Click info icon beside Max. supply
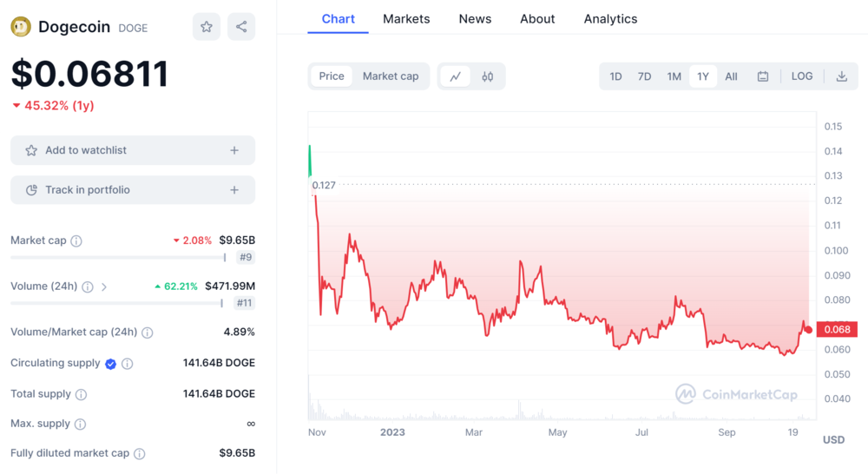 click(80, 425)
